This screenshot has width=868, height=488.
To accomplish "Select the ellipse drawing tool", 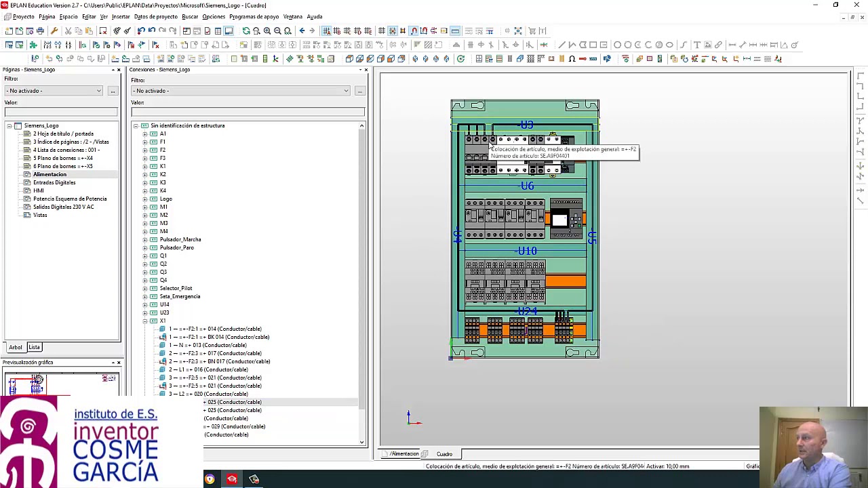I will pyautogui.click(x=669, y=45).
